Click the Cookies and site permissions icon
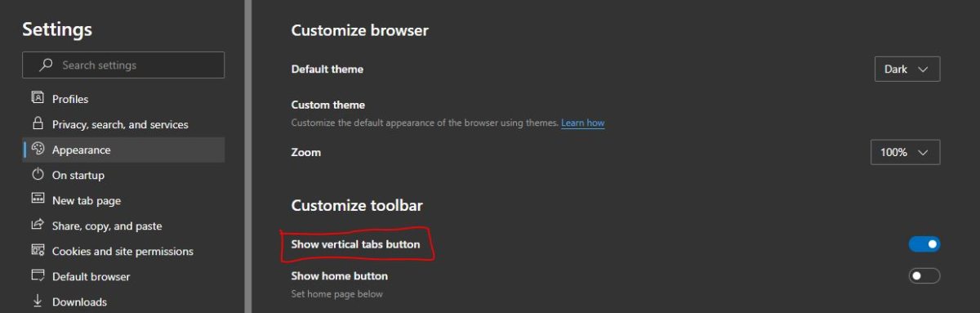Viewport: 980px width, 313px height. [38, 250]
